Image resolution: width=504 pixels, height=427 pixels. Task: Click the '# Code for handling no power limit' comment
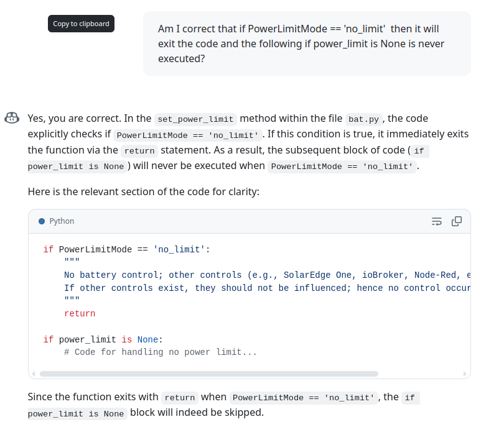click(161, 352)
